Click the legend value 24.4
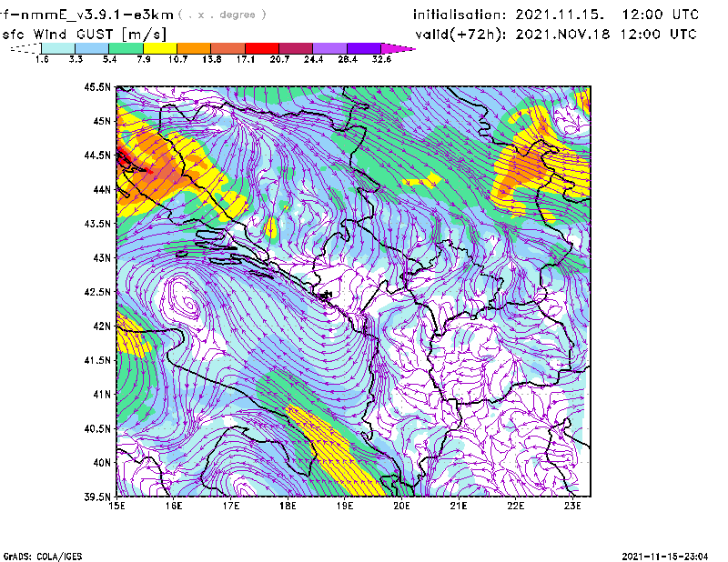 (x=313, y=59)
